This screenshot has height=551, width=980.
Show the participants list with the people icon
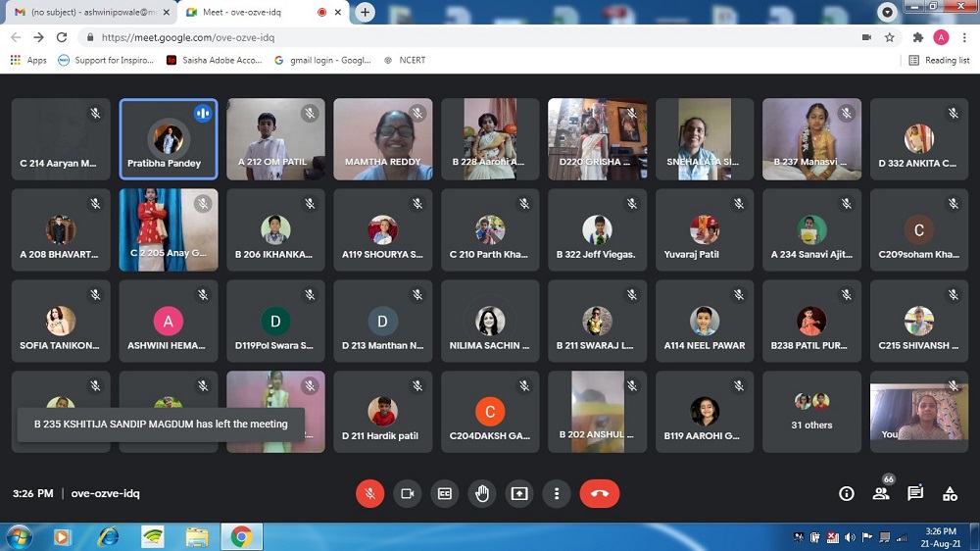pyautogui.click(x=881, y=493)
